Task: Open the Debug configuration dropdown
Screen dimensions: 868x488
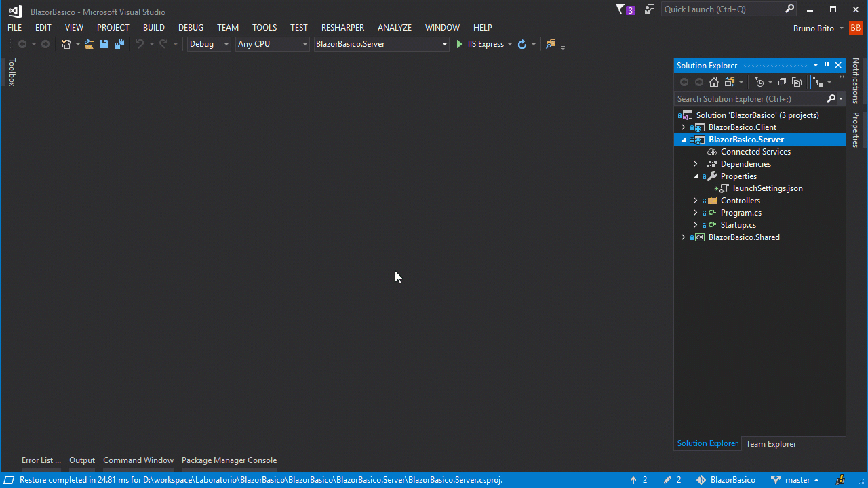Action: (x=209, y=44)
